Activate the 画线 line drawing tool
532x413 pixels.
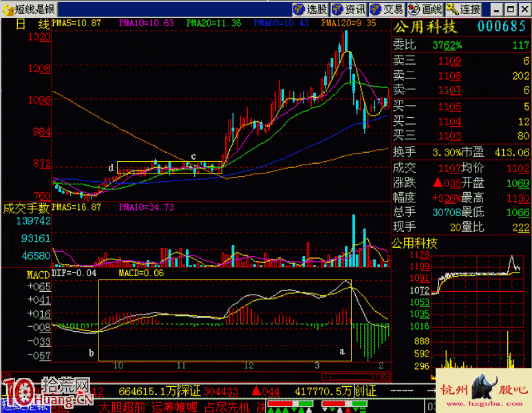point(425,9)
